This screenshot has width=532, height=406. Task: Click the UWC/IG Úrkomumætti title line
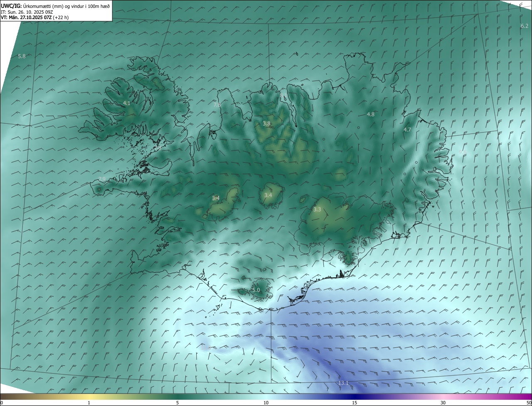coord(55,6)
